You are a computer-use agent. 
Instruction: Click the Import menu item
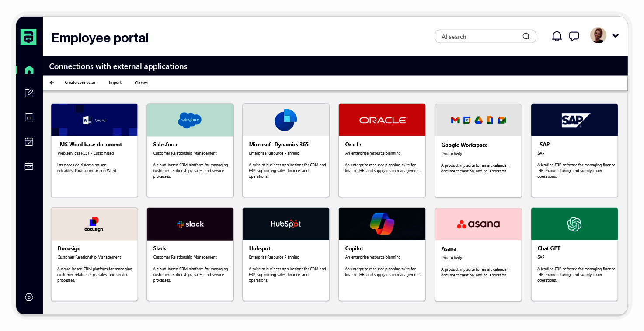click(115, 83)
